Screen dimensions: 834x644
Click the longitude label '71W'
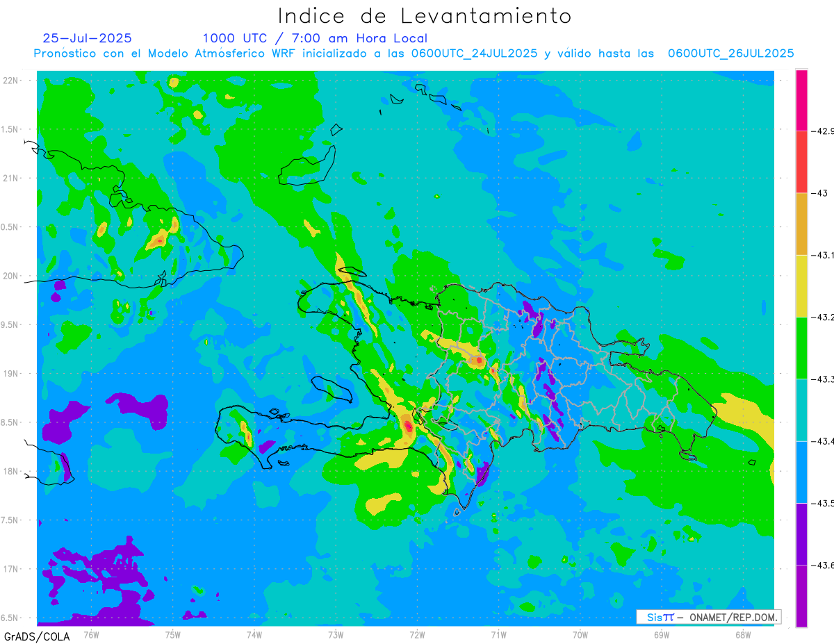498,634
